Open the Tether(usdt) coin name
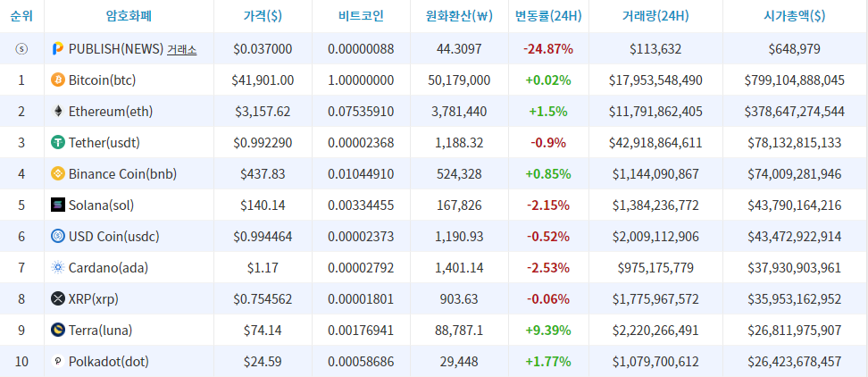Image resolution: width=868 pixels, height=377 pixels. [104, 143]
